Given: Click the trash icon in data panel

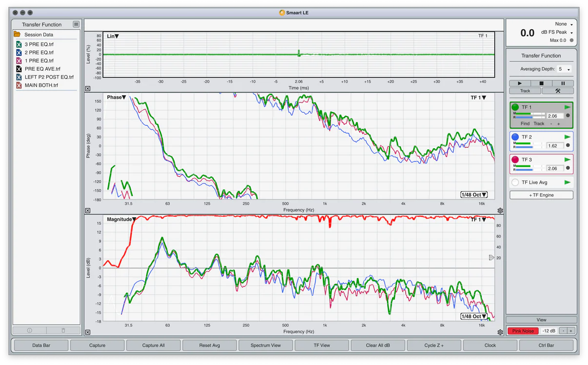Looking at the screenshot, I should [x=63, y=330].
